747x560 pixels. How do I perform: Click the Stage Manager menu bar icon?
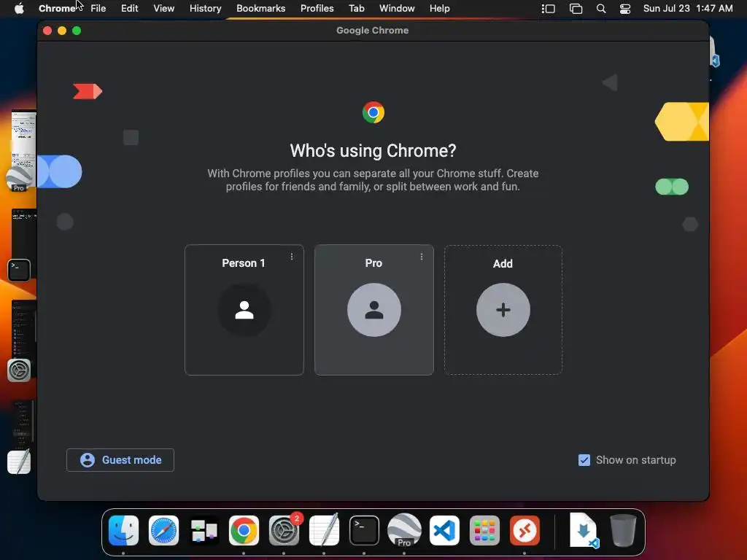pos(549,9)
